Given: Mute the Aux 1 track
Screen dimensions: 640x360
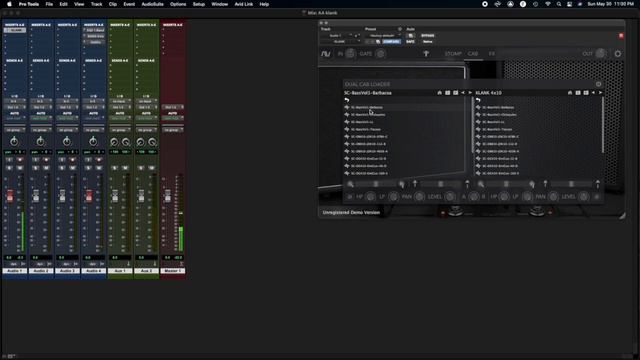Looking at the screenshot, I should point(125,168).
